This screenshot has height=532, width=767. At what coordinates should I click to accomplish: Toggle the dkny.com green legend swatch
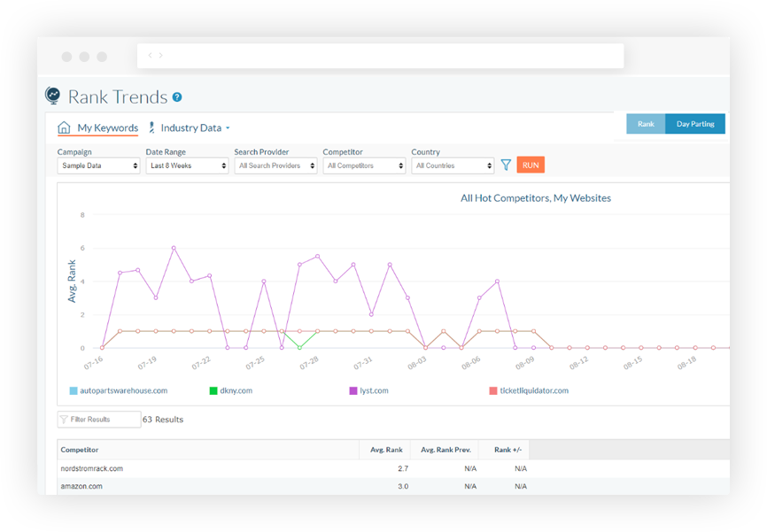(x=213, y=390)
